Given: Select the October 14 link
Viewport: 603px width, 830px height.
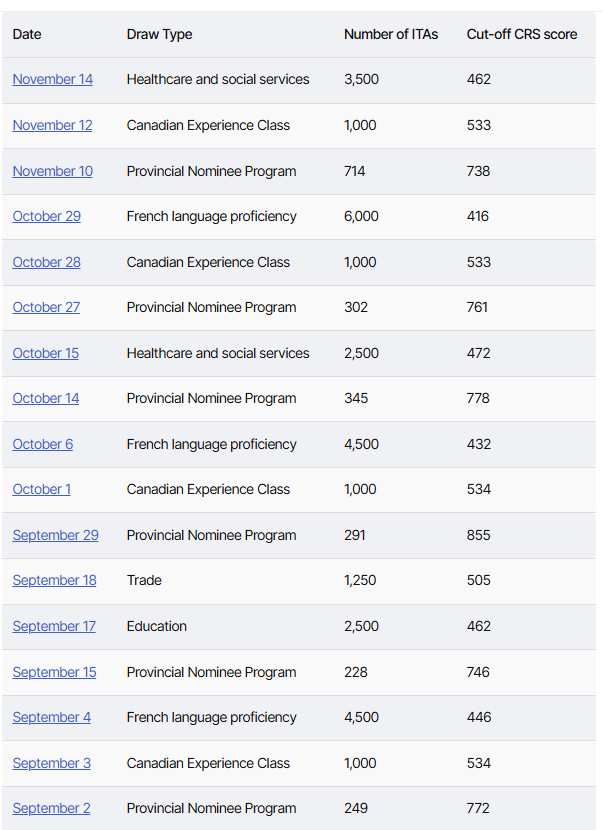Looking at the screenshot, I should point(45,398).
